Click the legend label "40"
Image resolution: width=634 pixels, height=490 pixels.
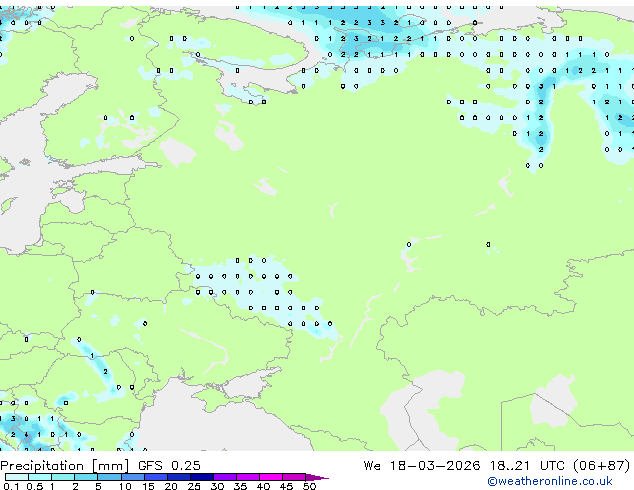(263, 486)
